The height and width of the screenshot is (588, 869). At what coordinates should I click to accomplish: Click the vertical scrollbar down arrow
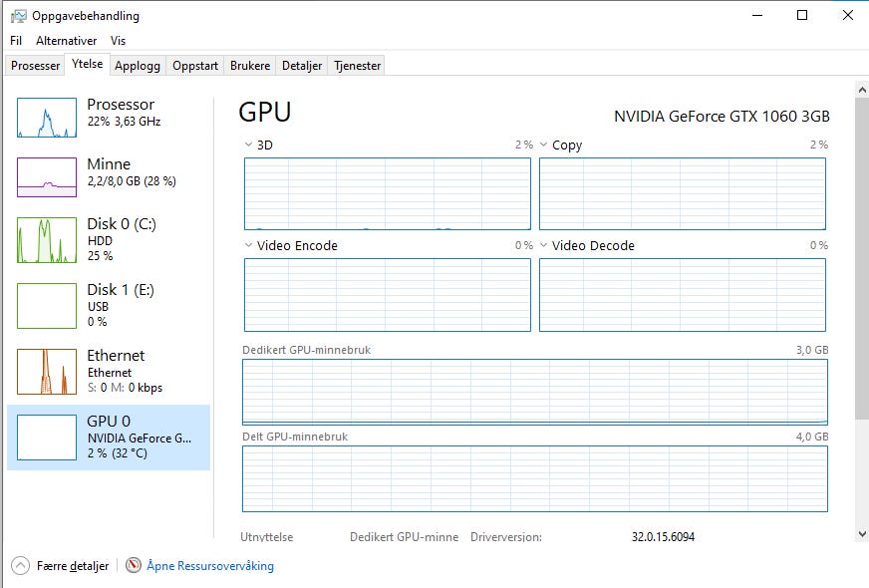tap(862, 534)
